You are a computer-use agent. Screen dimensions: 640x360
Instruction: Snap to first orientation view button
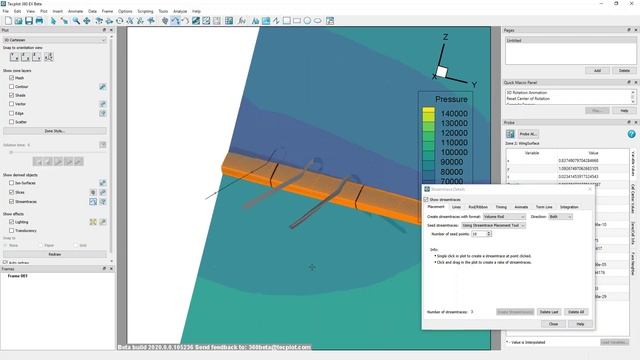click(x=14, y=57)
